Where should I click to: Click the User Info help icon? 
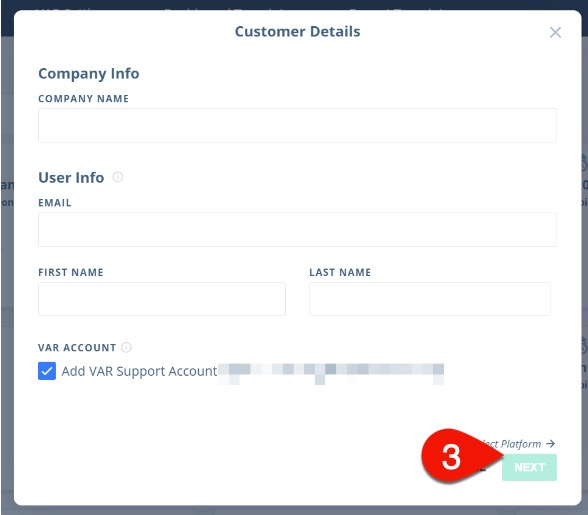[x=118, y=177]
